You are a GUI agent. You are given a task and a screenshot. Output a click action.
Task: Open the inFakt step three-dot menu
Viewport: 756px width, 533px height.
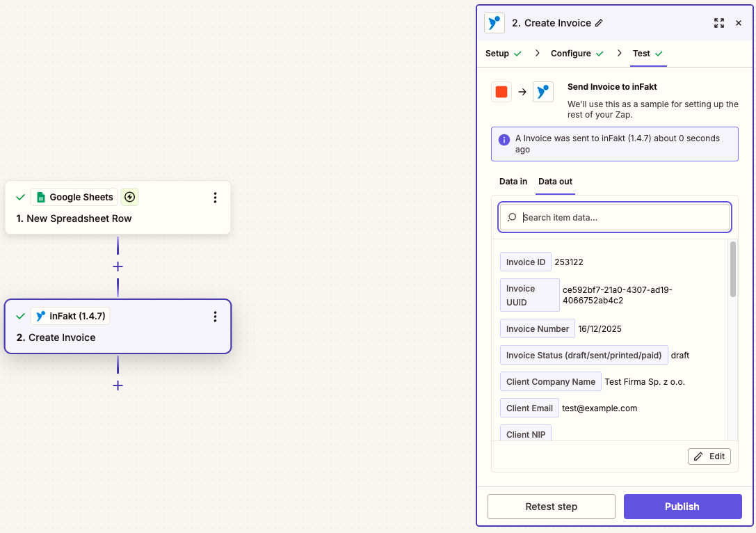pyautogui.click(x=215, y=317)
